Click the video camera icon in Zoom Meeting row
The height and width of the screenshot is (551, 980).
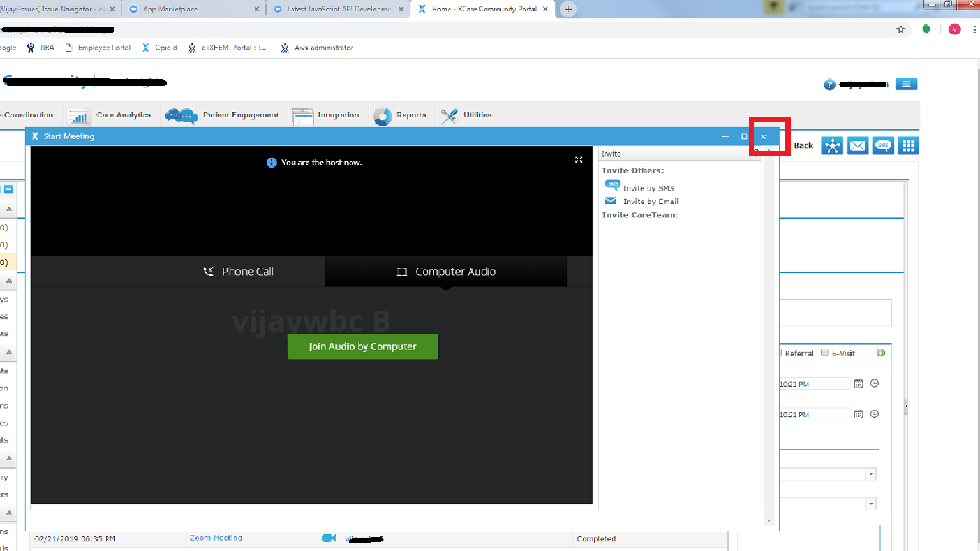329,538
